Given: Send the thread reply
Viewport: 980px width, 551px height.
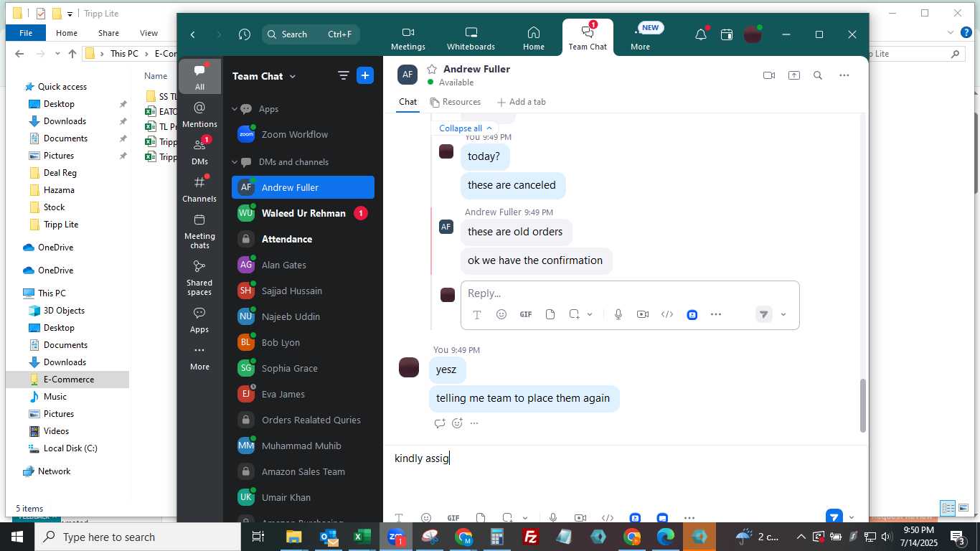Looking at the screenshot, I should pos(764,314).
